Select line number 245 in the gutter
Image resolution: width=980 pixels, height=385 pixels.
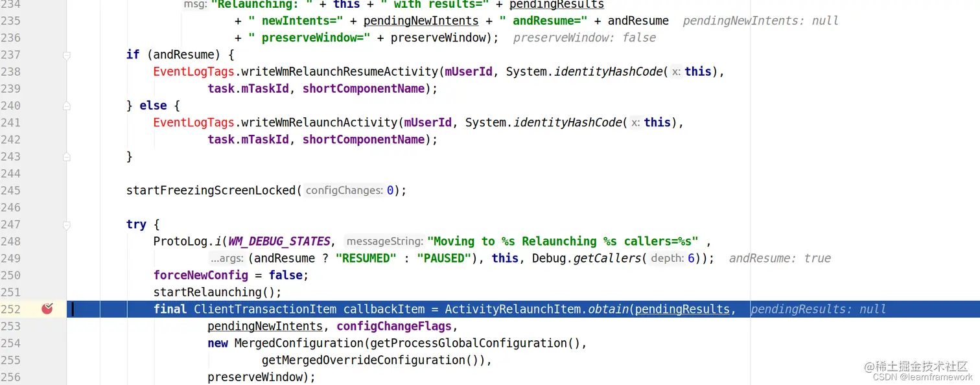[x=11, y=191]
